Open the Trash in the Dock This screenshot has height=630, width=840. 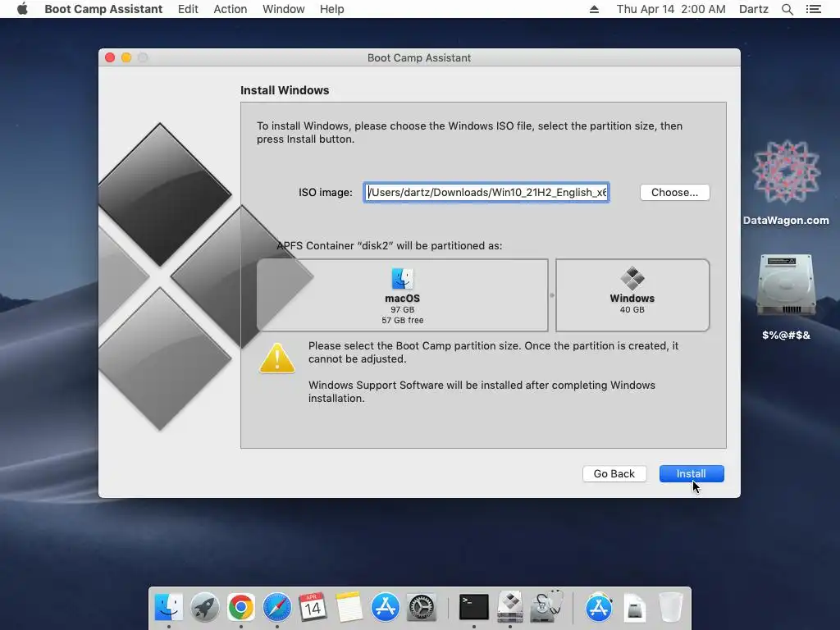671,608
